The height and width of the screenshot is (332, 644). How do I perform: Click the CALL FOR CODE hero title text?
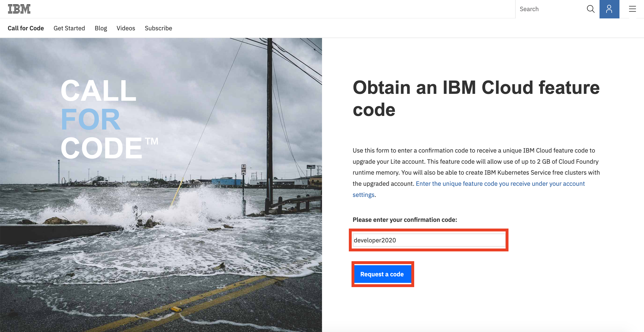[99, 91]
